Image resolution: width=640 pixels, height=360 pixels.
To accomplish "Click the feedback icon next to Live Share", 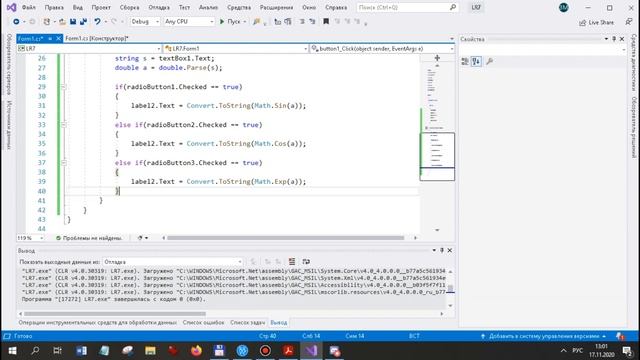I will [629, 22].
